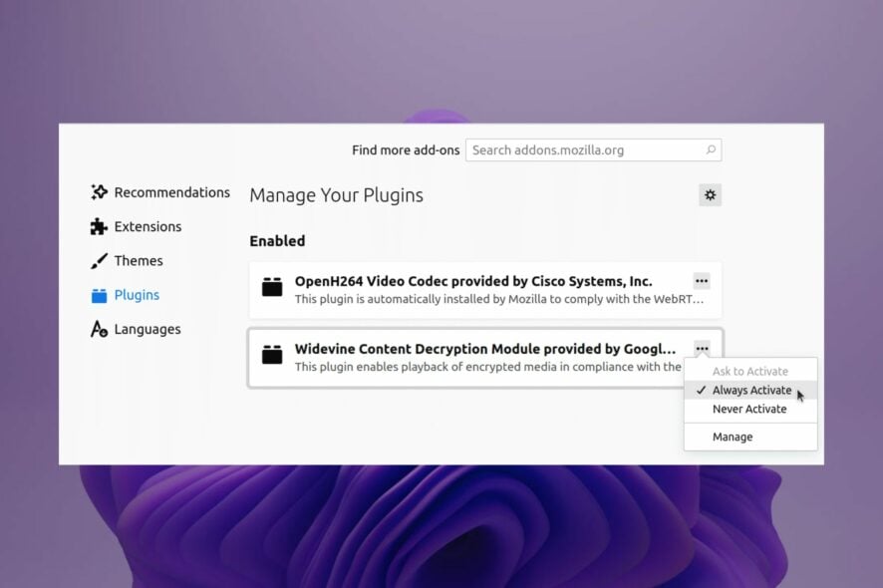Click the Extensions puzzle piece icon

[99, 226]
